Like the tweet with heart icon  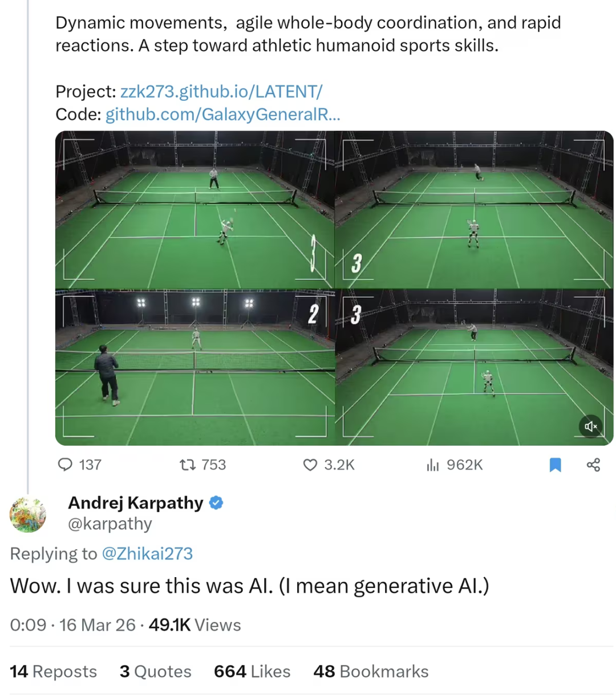(310, 465)
